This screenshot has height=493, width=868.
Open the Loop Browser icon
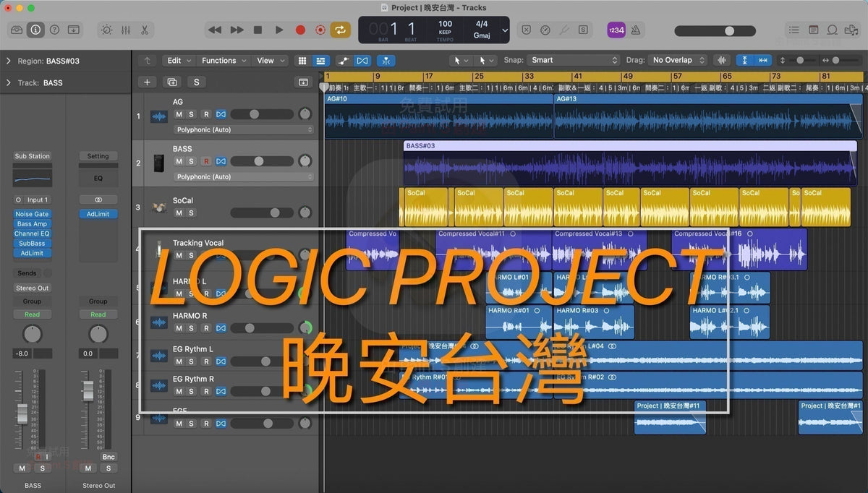[x=833, y=30]
